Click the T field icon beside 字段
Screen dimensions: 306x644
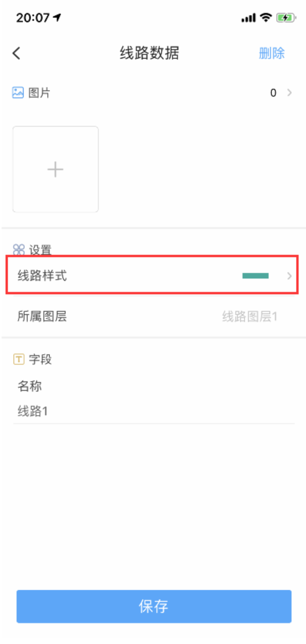click(x=18, y=359)
